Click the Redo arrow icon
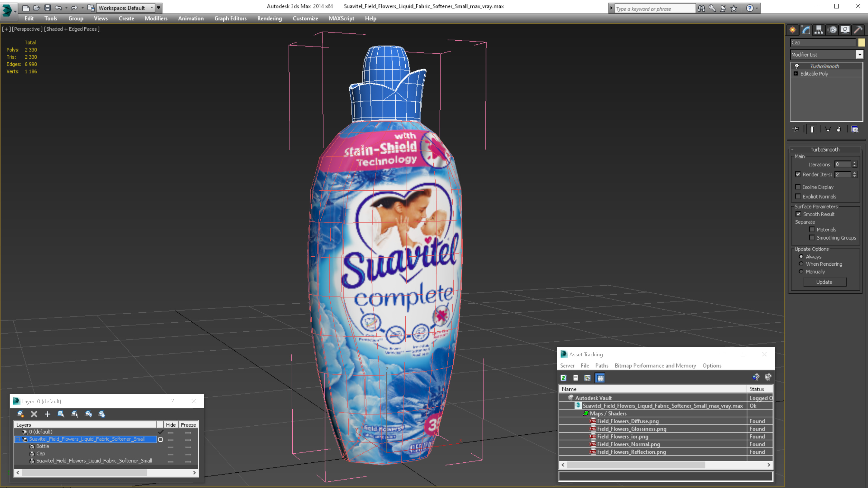The image size is (868, 488). pos(74,8)
